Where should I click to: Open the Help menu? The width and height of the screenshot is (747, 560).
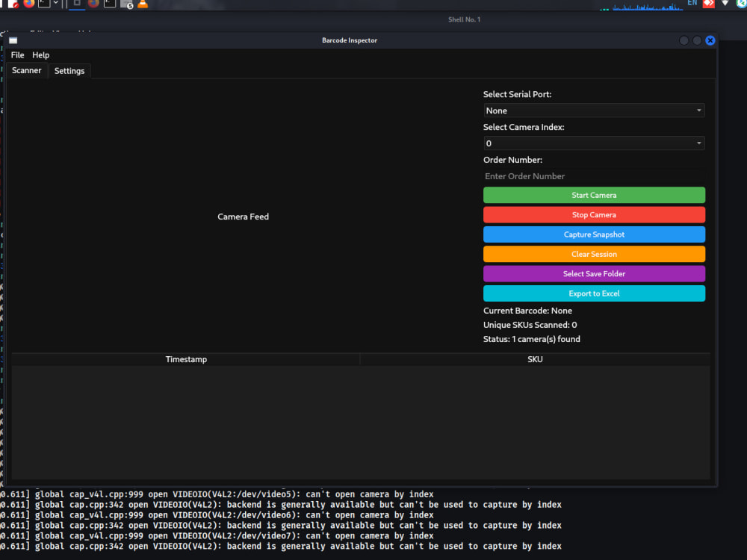click(x=40, y=55)
